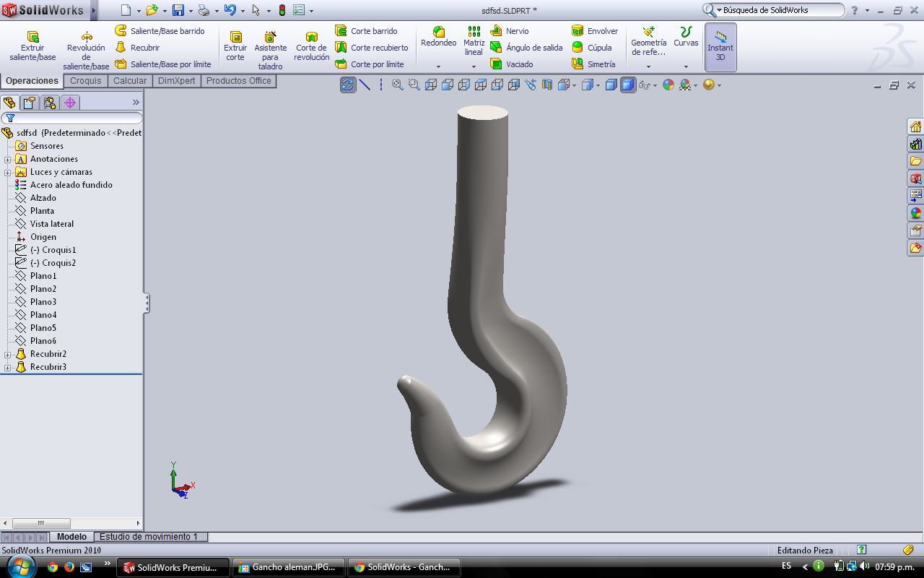Click the Curvas tool icon
The image size is (924, 578).
[686, 32]
